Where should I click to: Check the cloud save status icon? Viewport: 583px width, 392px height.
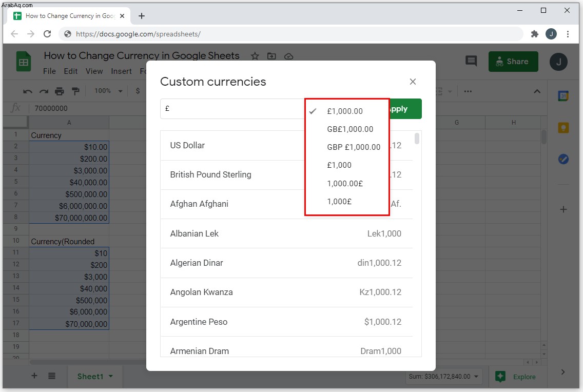coord(288,56)
